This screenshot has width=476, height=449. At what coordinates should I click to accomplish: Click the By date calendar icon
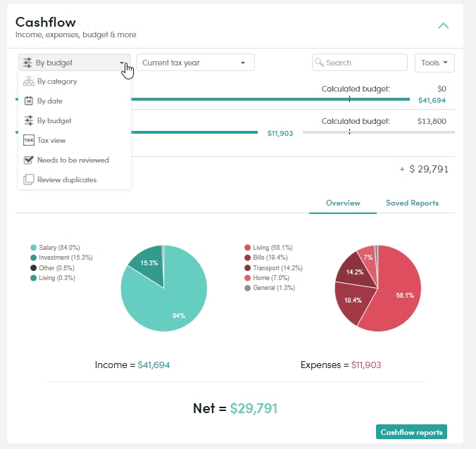[29, 101]
